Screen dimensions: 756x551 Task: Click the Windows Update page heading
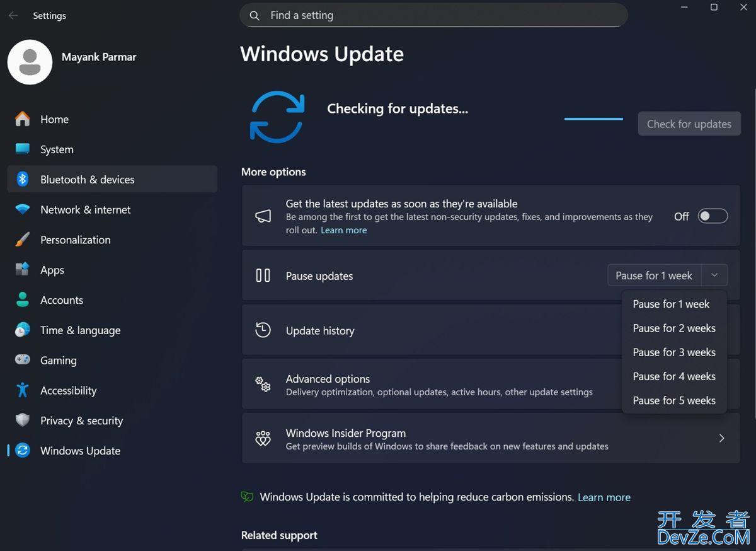(x=322, y=54)
